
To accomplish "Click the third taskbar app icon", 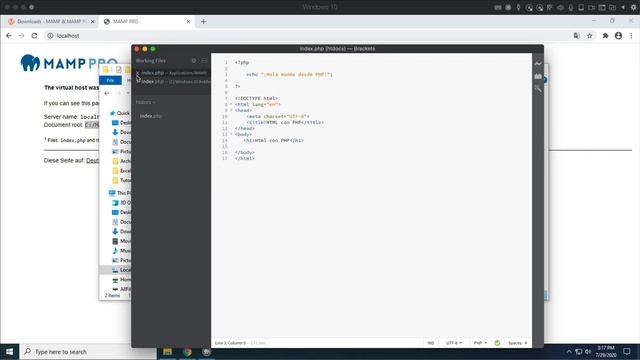I will [207, 351].
